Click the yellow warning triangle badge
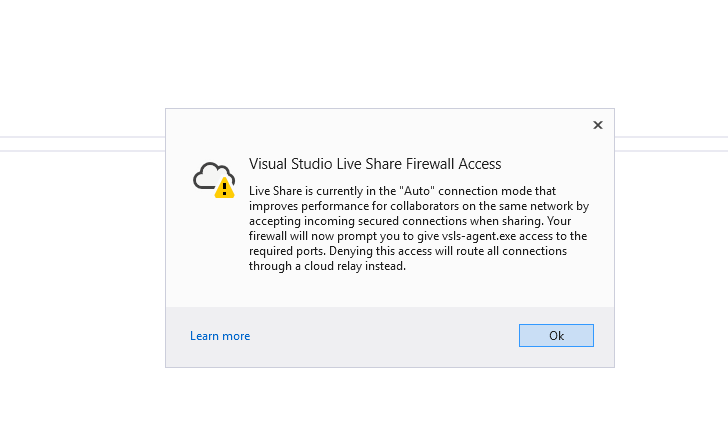The width and height of the screenshot is (728, 437). [225, 188]
